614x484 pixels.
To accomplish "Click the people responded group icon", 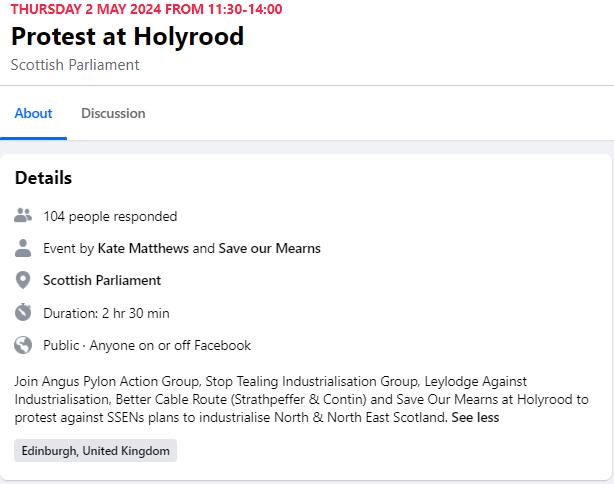I will tap(23, 216).
